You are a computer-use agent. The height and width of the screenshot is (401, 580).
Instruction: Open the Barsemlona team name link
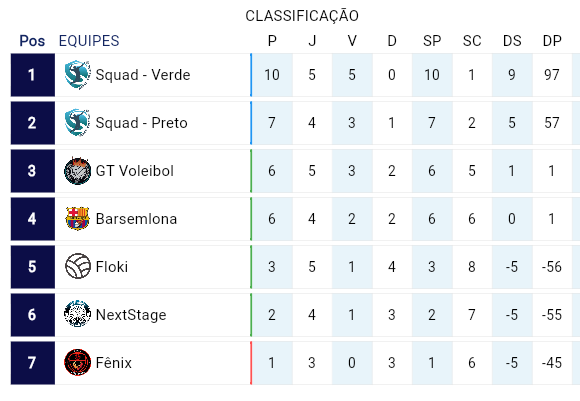(136, 219)
